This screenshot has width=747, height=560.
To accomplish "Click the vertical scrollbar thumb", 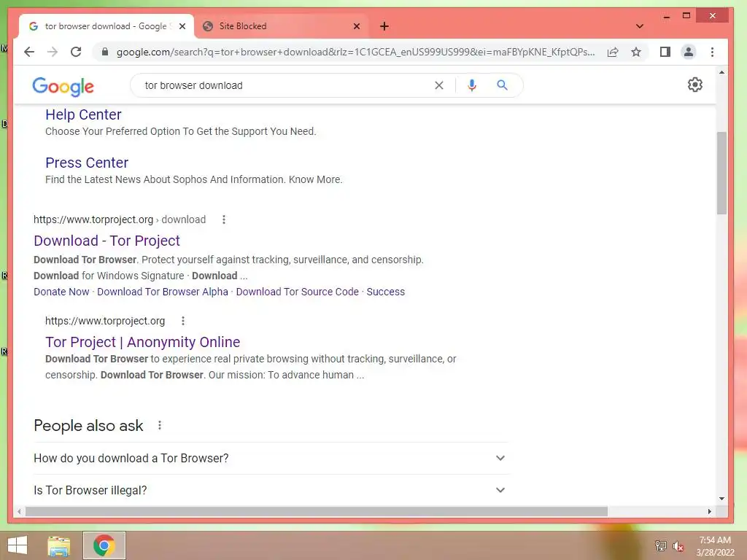I will coord(721,173).
